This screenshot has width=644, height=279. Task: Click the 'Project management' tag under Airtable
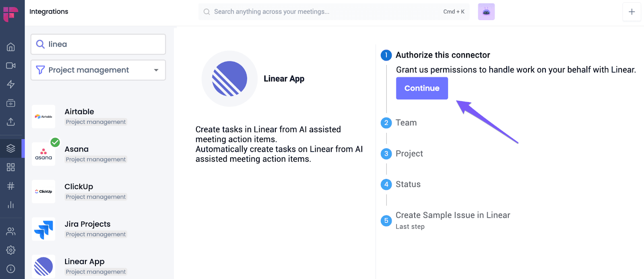pos(96,122)
